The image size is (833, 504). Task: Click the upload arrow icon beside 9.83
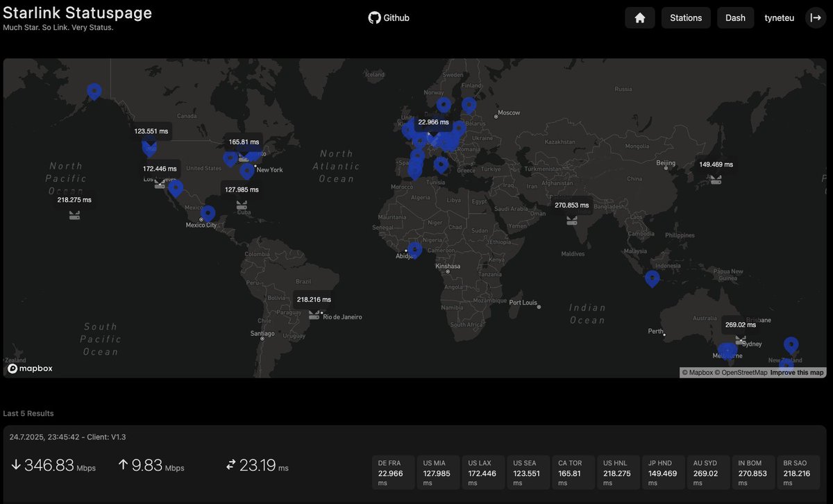[x=123, y=465]
